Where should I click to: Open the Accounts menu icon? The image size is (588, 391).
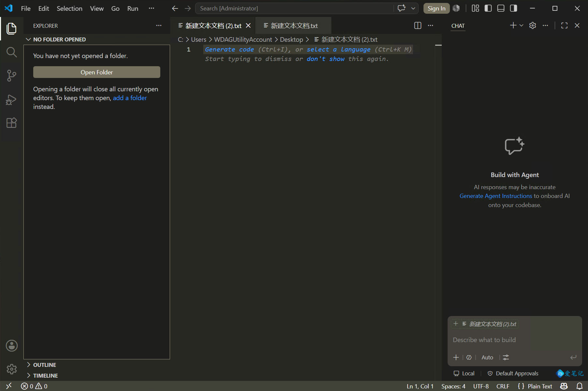(x=12, y=346)
